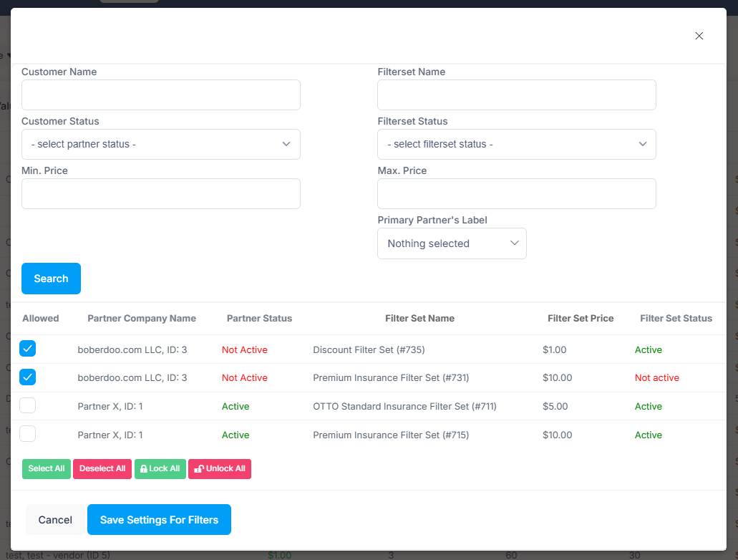Check Allowed for OTTO Standard Insurance Filter Set

pyautogui.click(x=28, y=406)
